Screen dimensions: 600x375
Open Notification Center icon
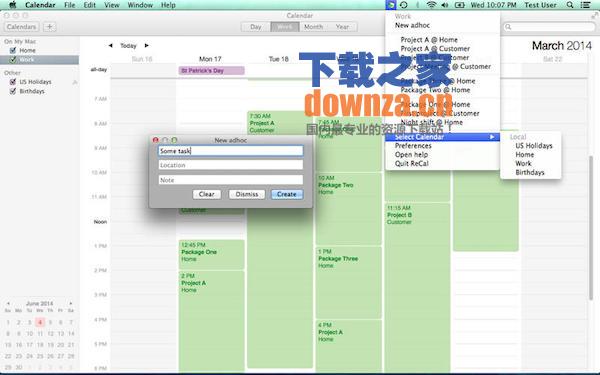tap(585, 5)
